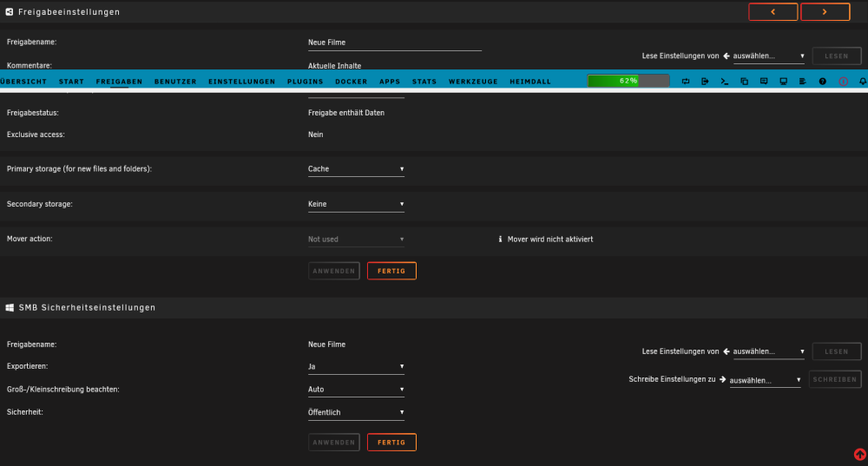Open the log lines icon

[x=802, y=82]
